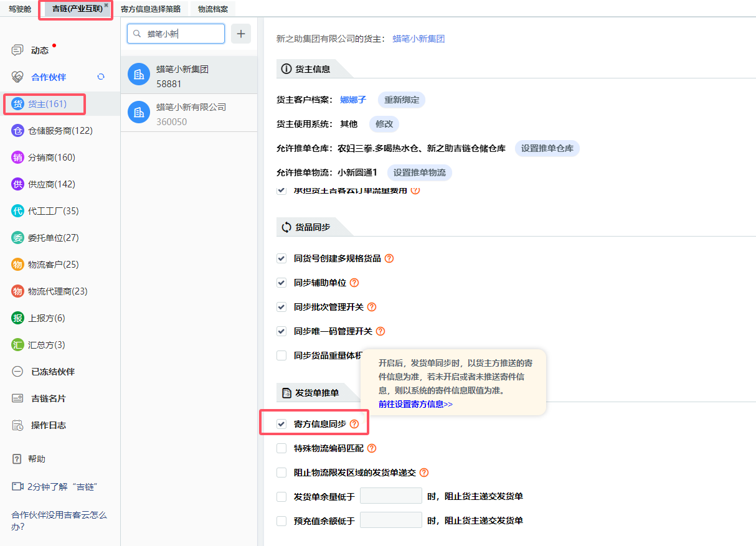This screenshot has height=546, width=756.
Task: Open help icon next to 寄方信息同步
Action: pos(354,424)
